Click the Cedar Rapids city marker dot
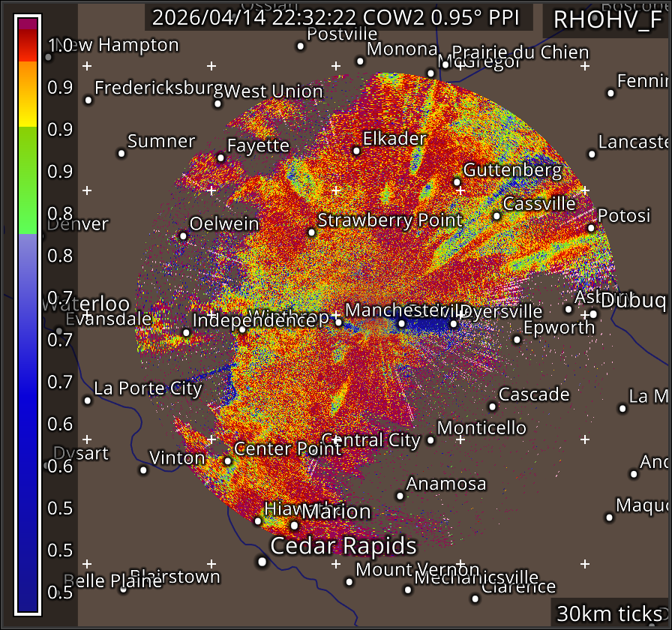Viewport: 672px width, 630px height. (x=262, y=561)
